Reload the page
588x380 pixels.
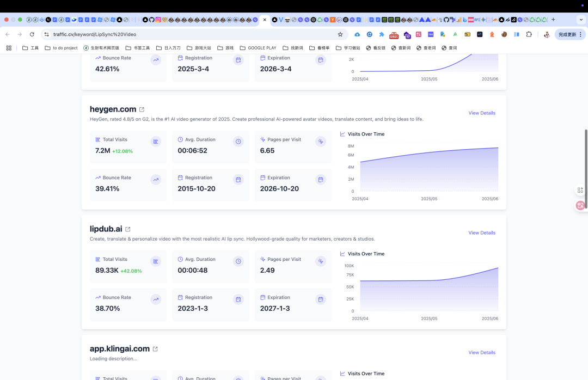pyautogui.click(x=32, y=34)
